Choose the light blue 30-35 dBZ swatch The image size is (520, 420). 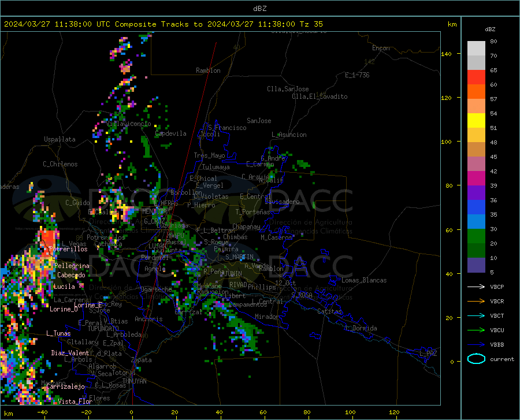pyautogui.click(x=476, y=222)
